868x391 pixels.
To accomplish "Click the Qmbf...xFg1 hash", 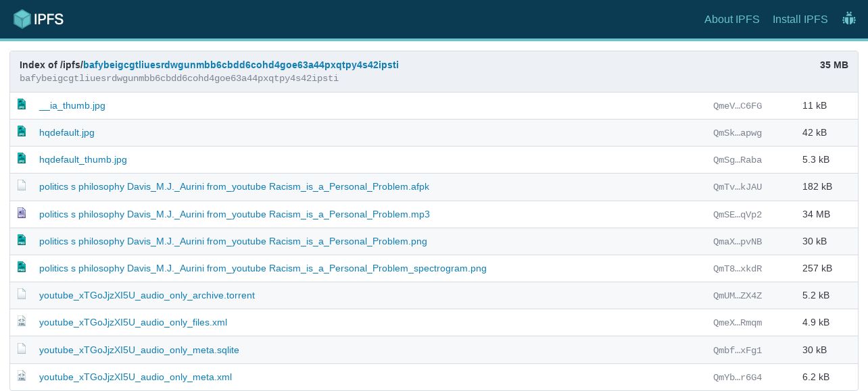I will point(738,350).
